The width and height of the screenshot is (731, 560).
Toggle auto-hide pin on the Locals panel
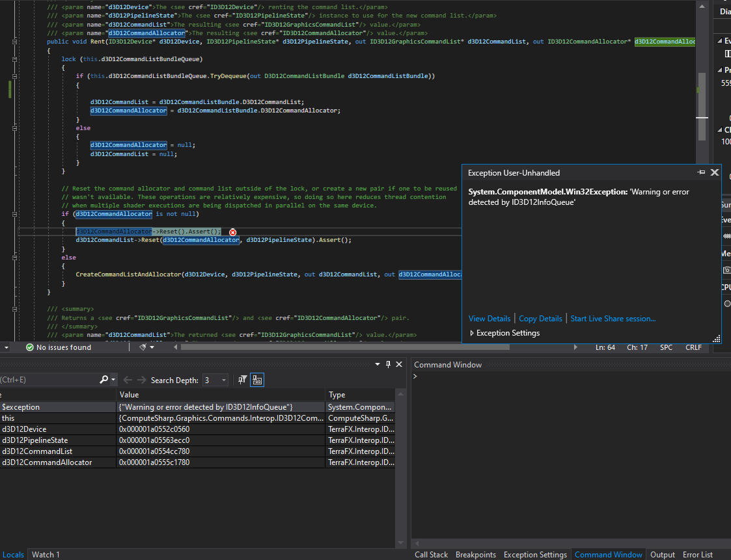(x=388, y=364)
